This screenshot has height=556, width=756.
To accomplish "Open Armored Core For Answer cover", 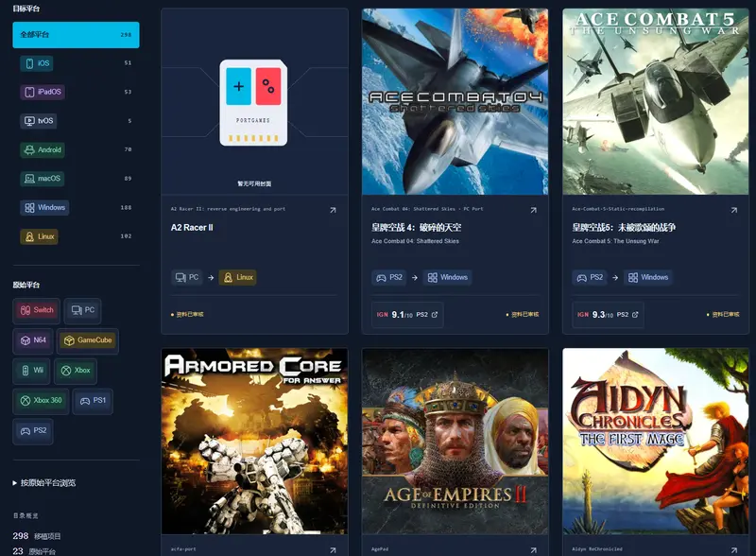I will tap(254, 442).
